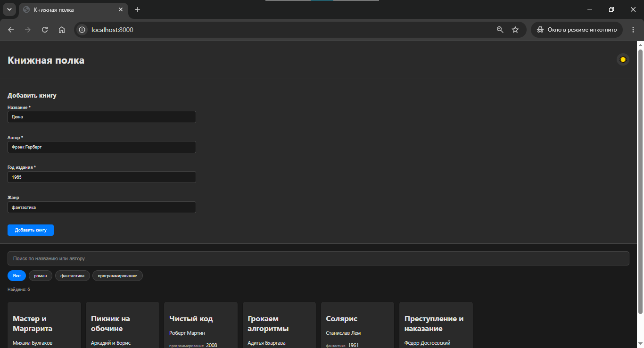The width and height of the screenshot is (644, 348).
Task: Open the Солярис book card
Action: click(357, 325)
